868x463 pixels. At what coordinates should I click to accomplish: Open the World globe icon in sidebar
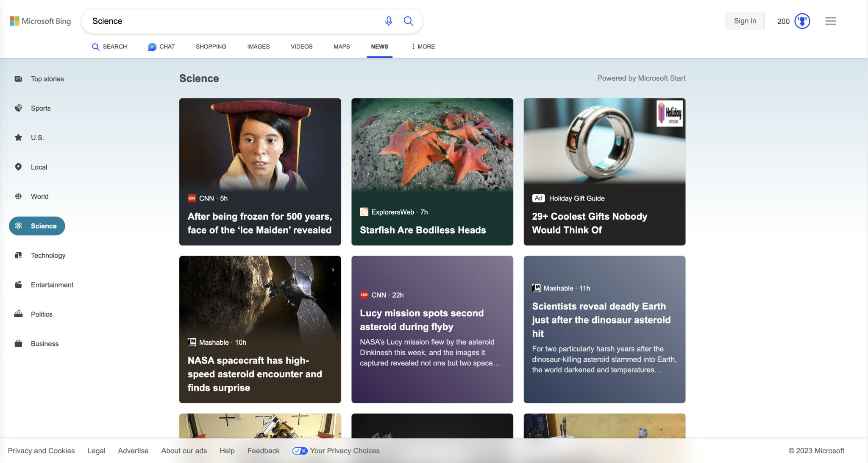coord(18,196)
